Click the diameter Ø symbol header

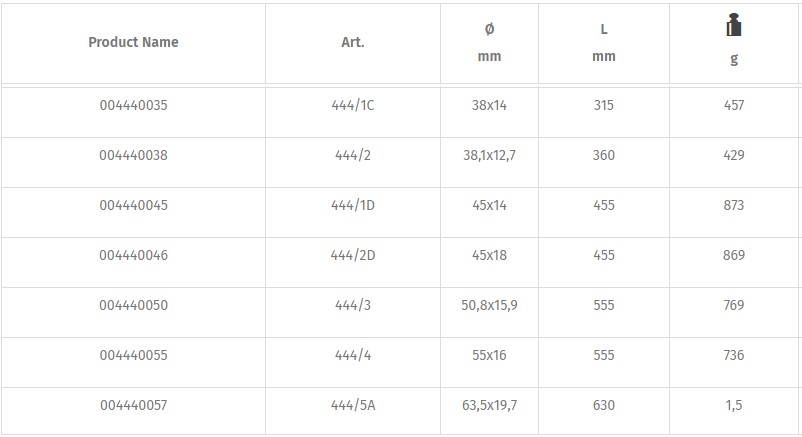point(489,29)
